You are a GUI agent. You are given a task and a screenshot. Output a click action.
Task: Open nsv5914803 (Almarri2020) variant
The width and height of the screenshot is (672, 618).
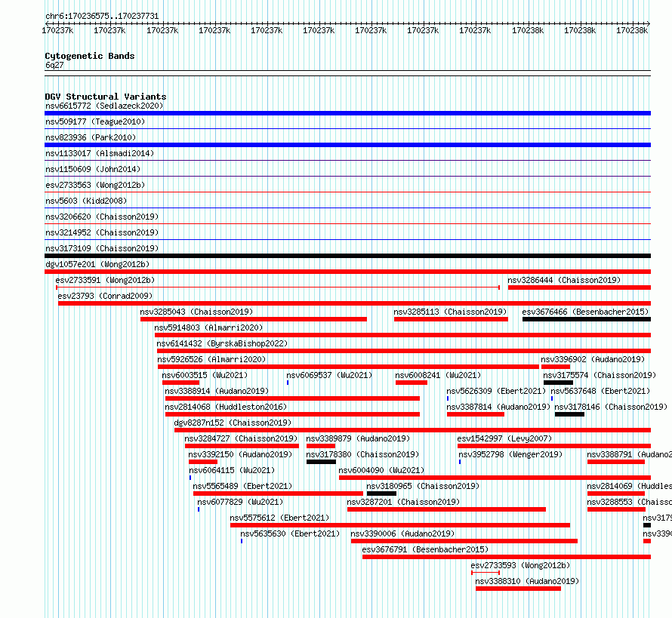[x=208, y=327]
